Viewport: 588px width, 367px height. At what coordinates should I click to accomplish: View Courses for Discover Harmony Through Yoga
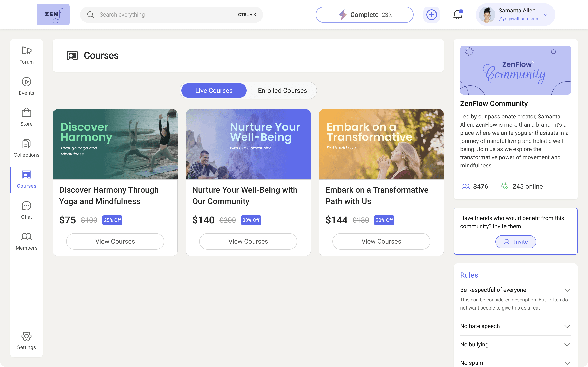115,241
